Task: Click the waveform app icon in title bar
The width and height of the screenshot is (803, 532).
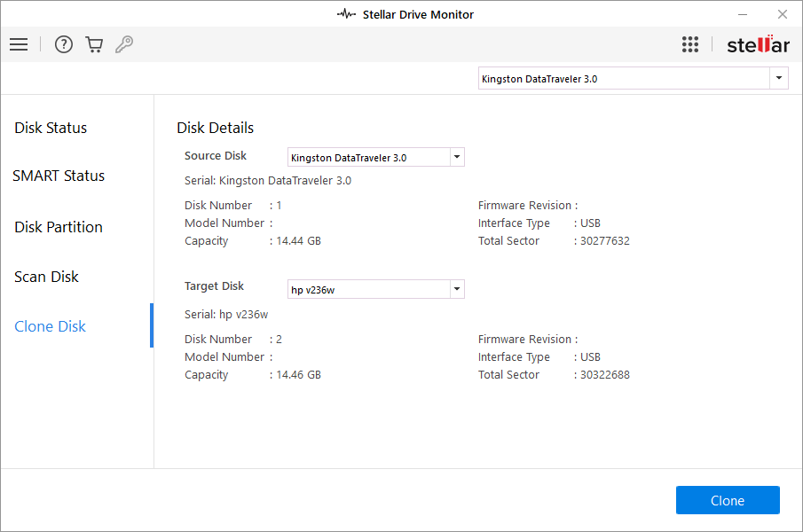Action: coord(346,14)
